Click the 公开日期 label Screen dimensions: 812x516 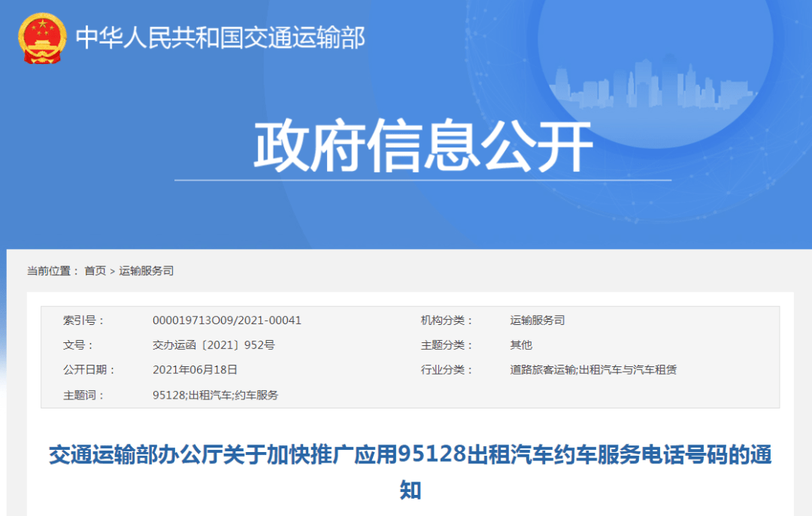[x=89, y=369]
